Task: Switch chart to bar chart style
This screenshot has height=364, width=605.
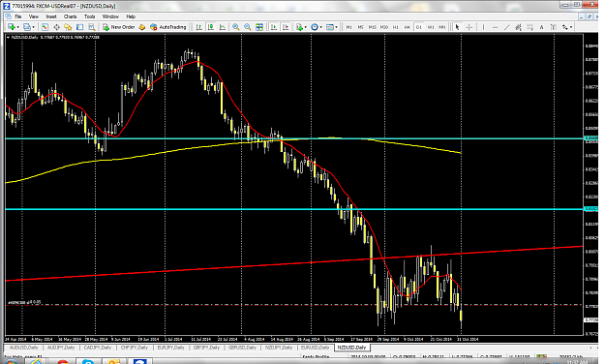Action: click(x=199, y=27)
